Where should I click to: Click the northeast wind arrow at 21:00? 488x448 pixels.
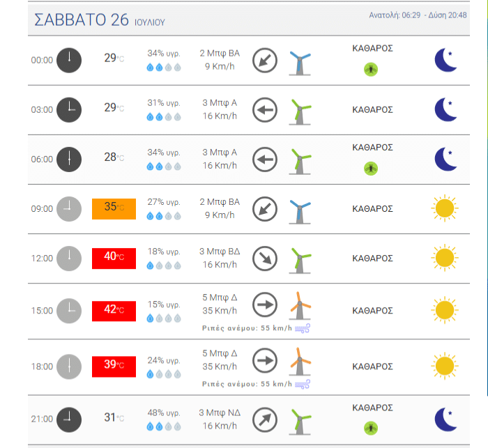coord(264,419)
